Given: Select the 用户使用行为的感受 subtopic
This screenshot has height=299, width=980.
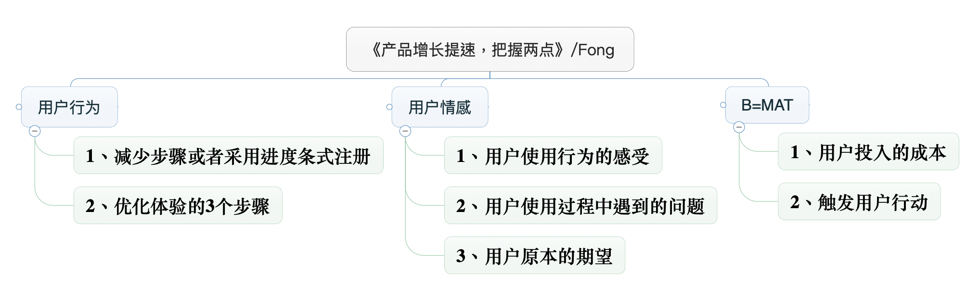Looking at the screenshot, I should coord(553,156).
